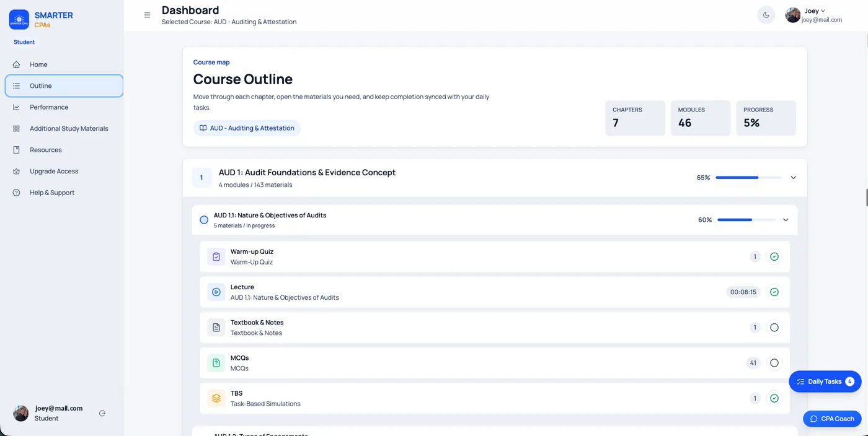Click the Chapters 7 stat card
The image size is (868, 436).
[635, 118]
